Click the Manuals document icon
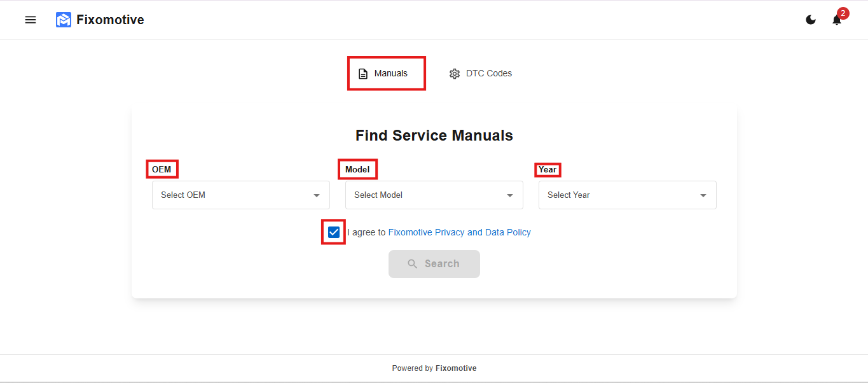 tap(363, 74)
